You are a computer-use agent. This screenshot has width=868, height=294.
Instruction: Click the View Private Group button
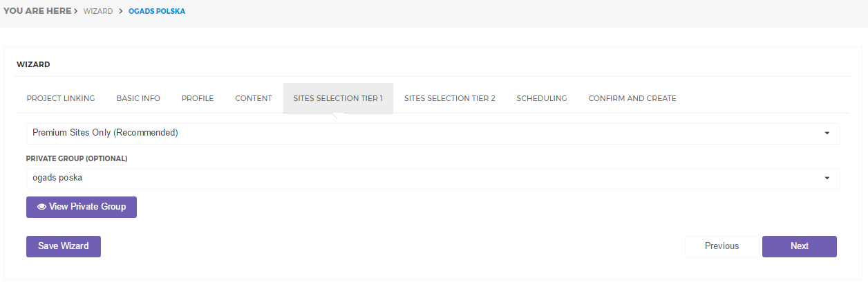coord(82,207)
